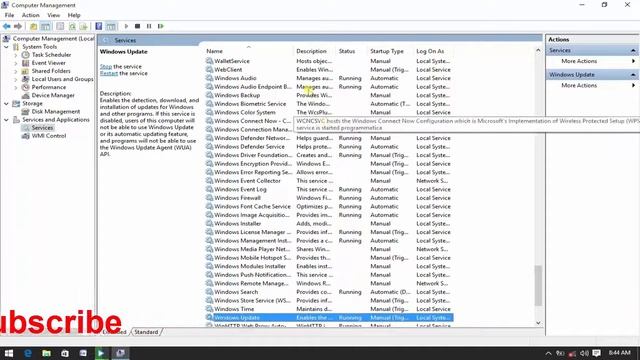
Task: Toggle Show/Hide Console Tree toolbar icon
Action: tap(45, 26)
